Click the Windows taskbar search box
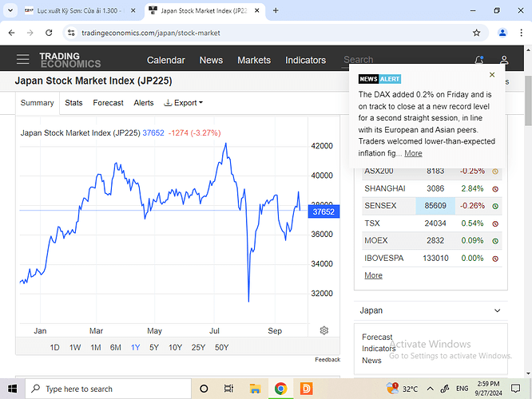 (x=108, y=389)
